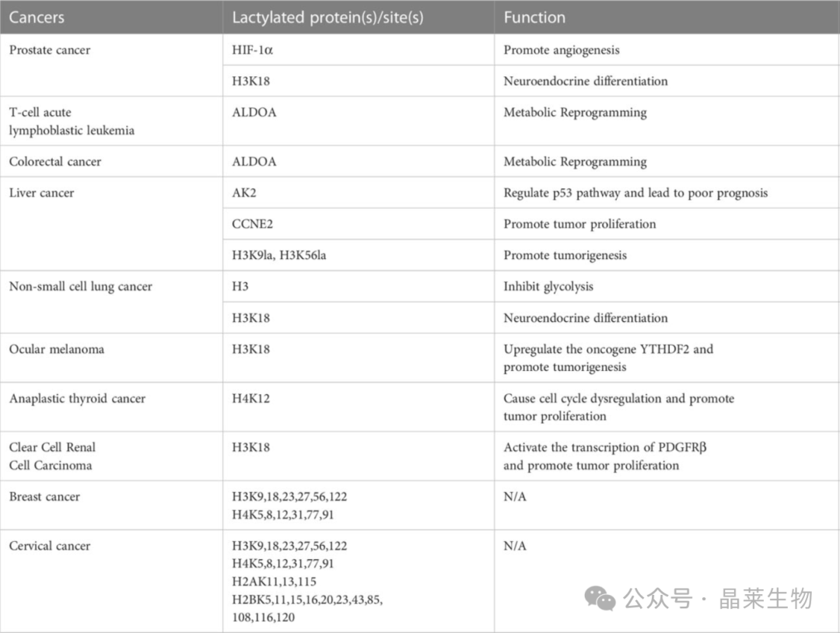The height and width of the screenshot is (633, 840).
Task: Select "Anaplastic thyroid cancer" row label
Action: pos(78,398)
